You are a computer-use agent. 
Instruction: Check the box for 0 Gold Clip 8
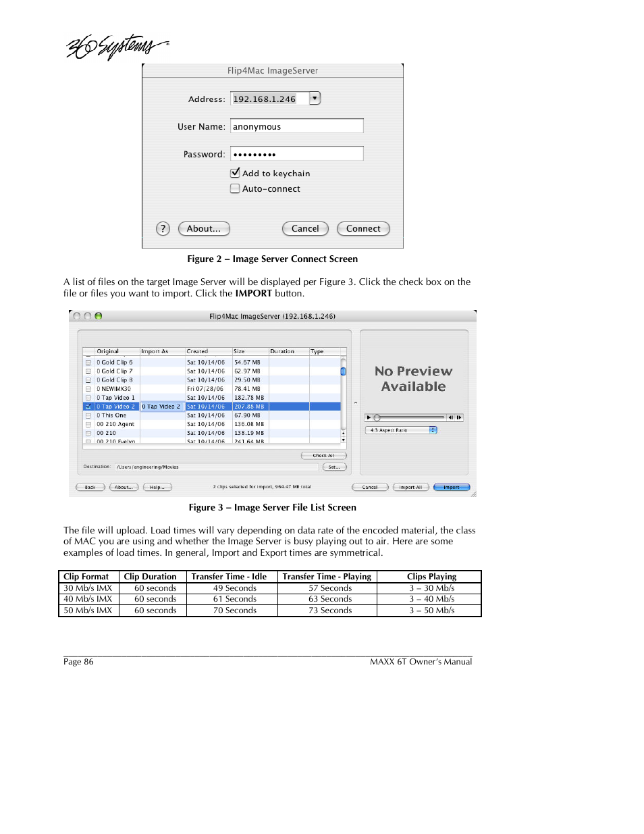point(88,380)
